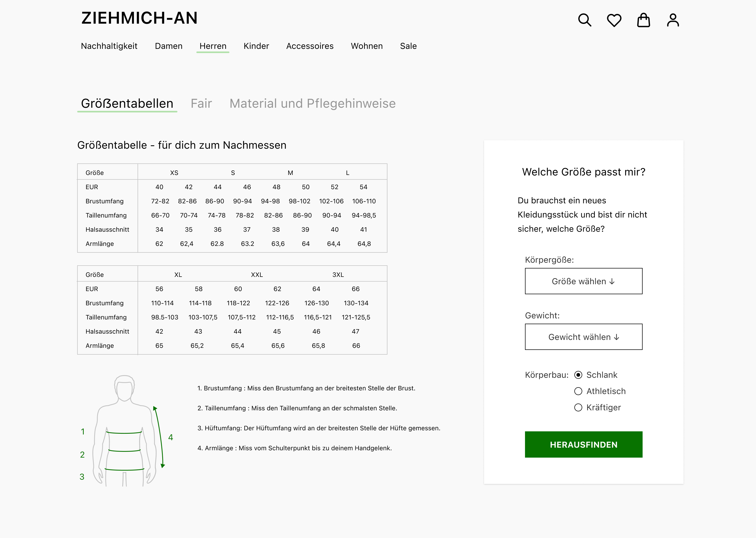The height and width of the screenshot is (538, 756).
Task: Open the Größe wählen dropdown
Action: coord(584,281)
